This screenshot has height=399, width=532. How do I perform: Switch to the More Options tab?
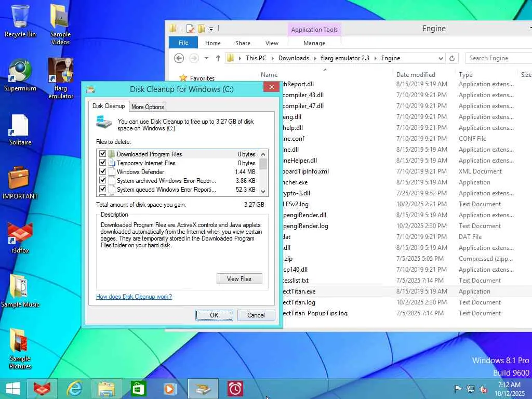click(x=148, y=107)
